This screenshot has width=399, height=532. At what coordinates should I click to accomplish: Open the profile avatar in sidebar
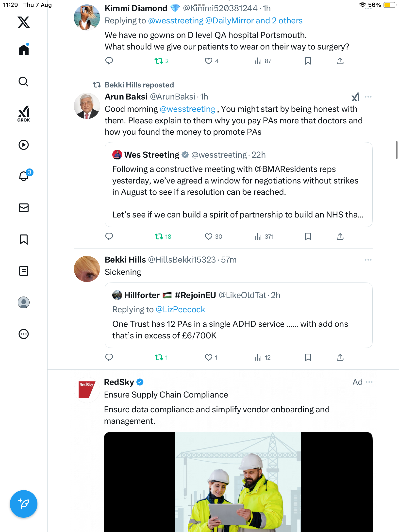pyautogui.click(x=24, y=302)
